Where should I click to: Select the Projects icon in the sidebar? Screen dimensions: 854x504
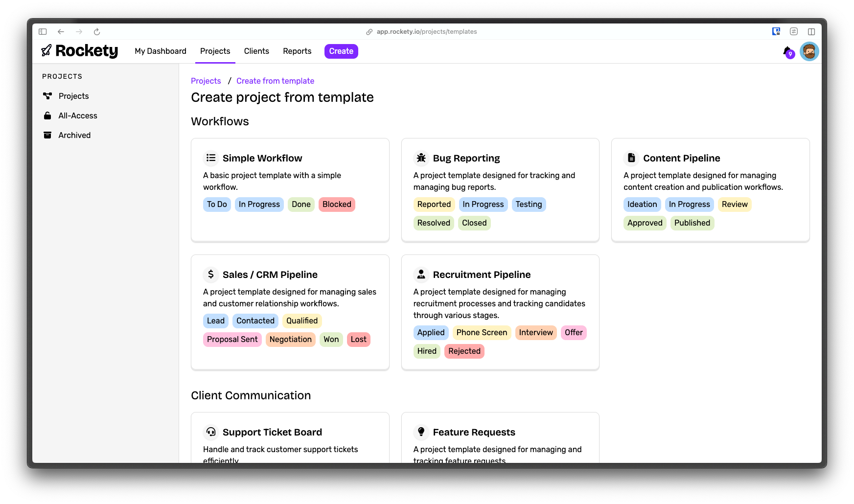coord(47,96)
